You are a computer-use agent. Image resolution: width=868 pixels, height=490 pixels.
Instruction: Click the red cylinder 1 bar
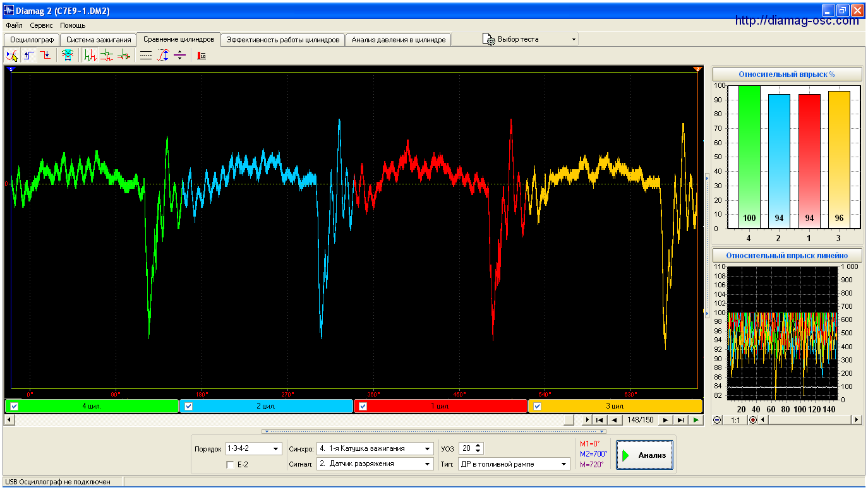809,161
